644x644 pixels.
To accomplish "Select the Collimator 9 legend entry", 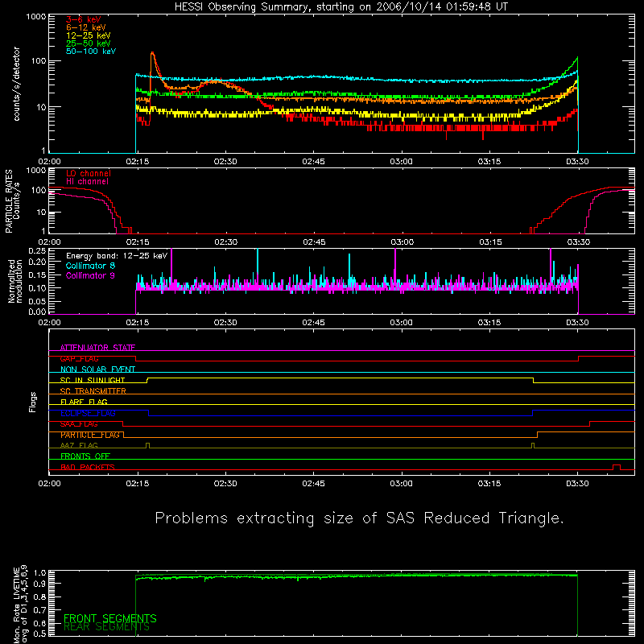I will pos(90,275).
